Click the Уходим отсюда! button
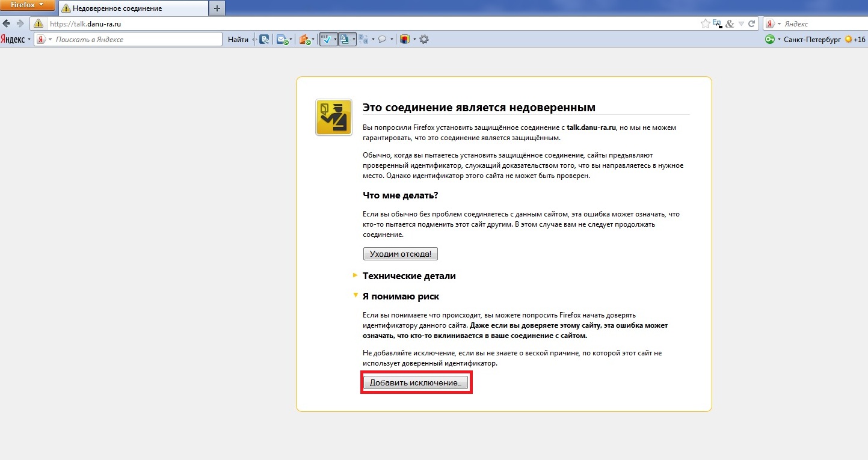 tap(401, 254)
